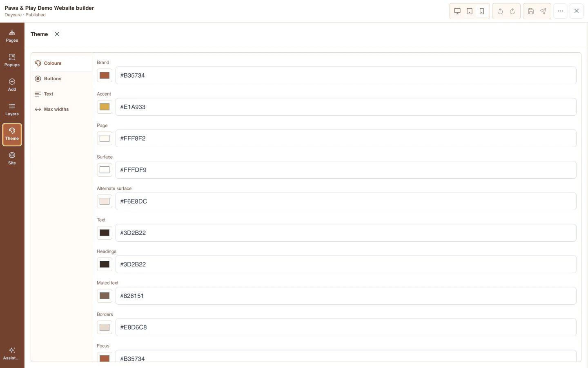
Task: Publish site with paper plane icon
Action: tap(543, 11)
